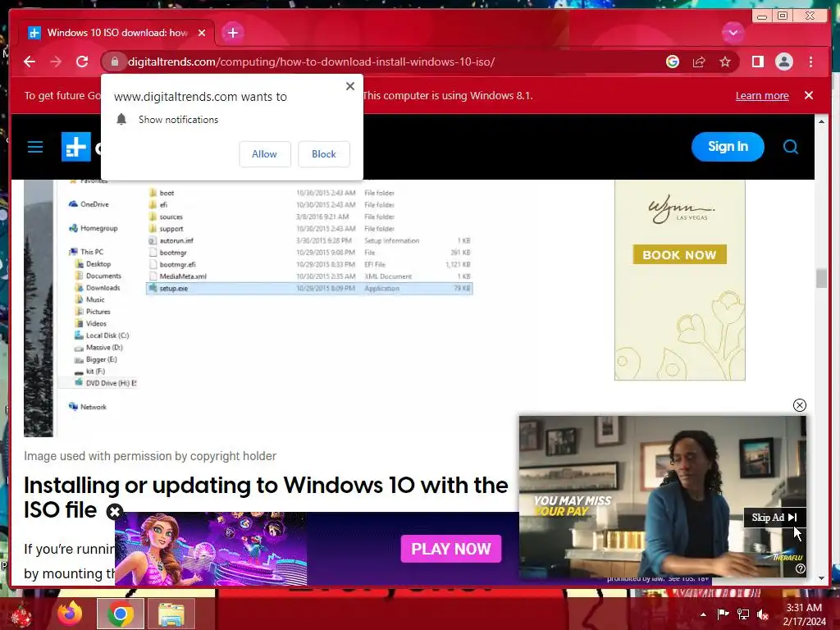Open the site search magnifier
Viewport: 840px width, 630px height.
[790, 147]
